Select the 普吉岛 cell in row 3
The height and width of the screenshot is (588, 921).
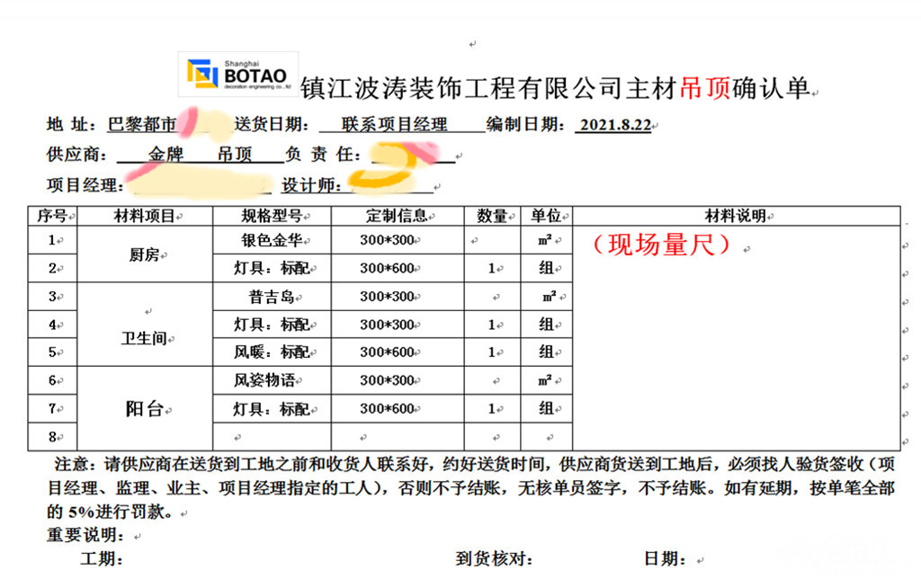[x=272, y=297]
